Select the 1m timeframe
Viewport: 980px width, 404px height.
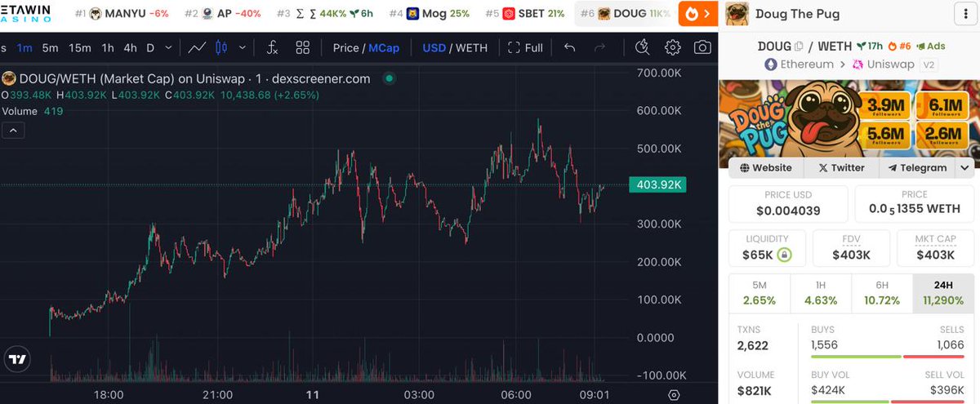click(x=24, y=47)
